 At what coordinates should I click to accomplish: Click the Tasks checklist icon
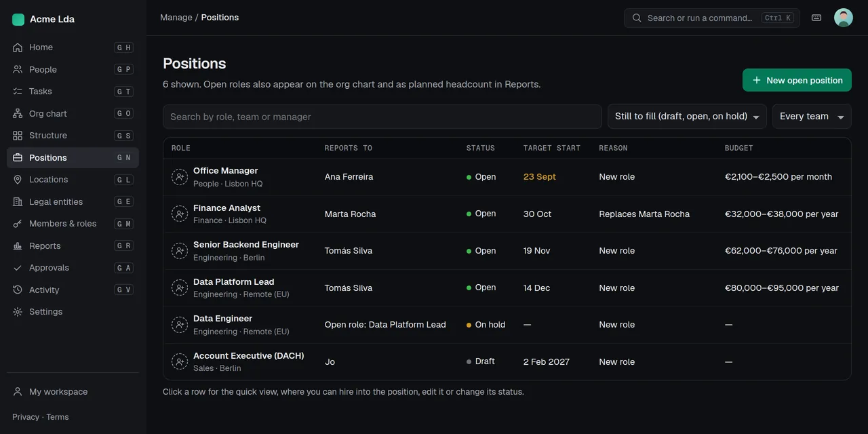18,92
